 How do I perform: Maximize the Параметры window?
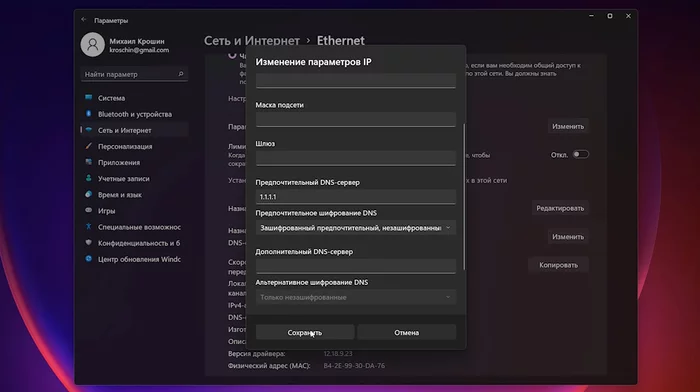pos(610,16)
